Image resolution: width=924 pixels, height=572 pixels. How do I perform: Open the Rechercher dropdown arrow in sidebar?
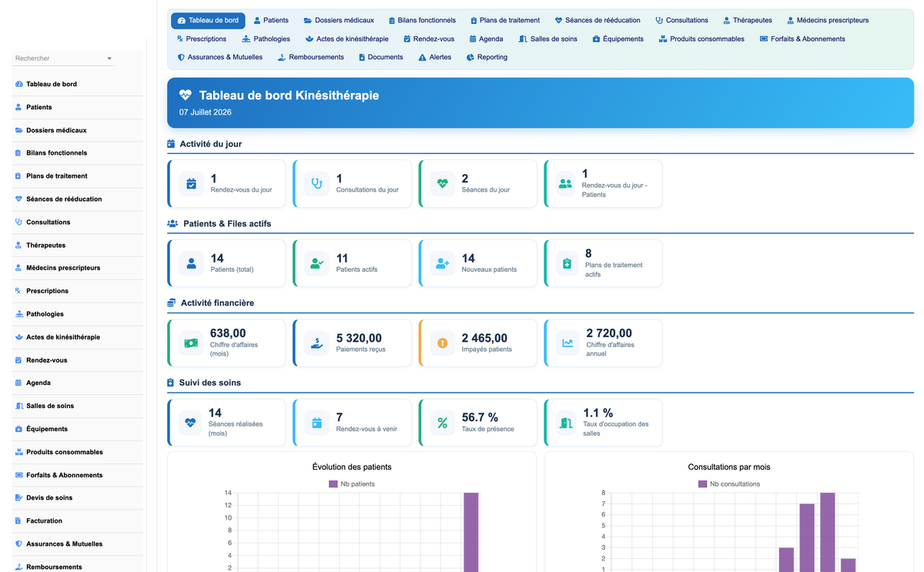109,59
